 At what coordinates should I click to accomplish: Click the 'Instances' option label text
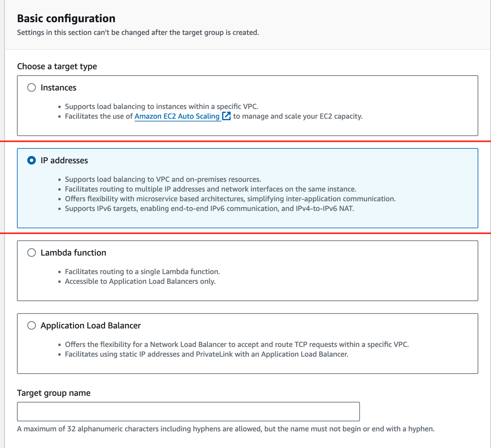pyautogui.click(x=58, y=87)
